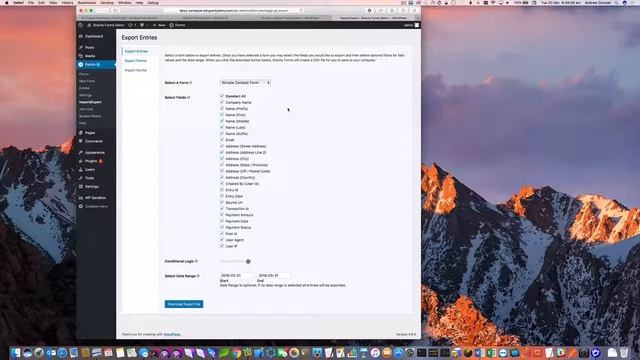The image size is (640, 360).
Task: Open Dashboard from the WordPress sidebar
Action: pos(94,36)
